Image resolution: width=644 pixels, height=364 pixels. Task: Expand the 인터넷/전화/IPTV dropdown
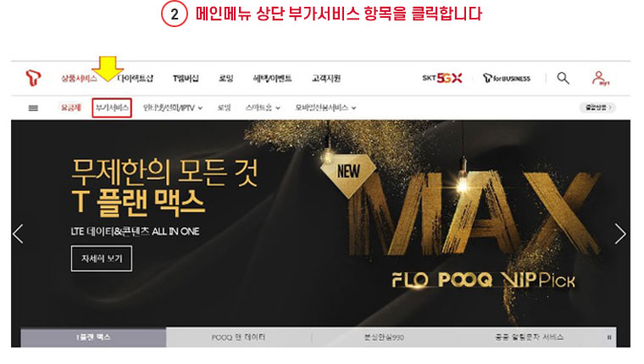pyautogui.click(x=173, y=108)
